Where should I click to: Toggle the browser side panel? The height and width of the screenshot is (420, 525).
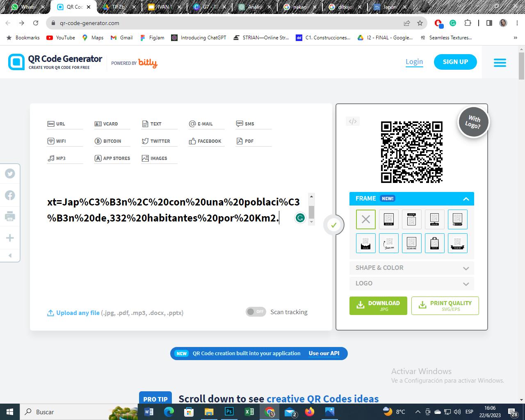489,23
